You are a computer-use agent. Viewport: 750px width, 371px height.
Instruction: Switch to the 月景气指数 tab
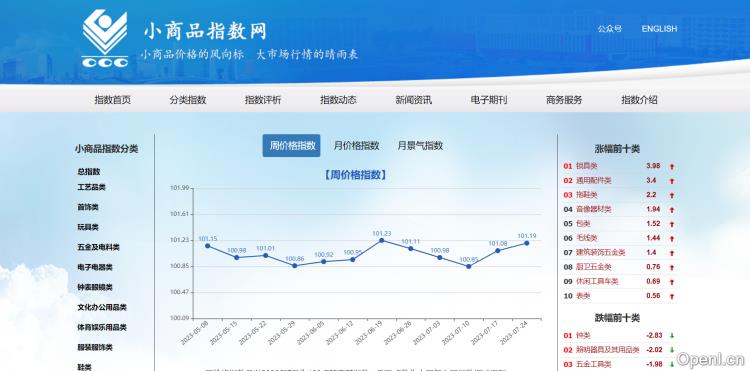pos(420,145)
